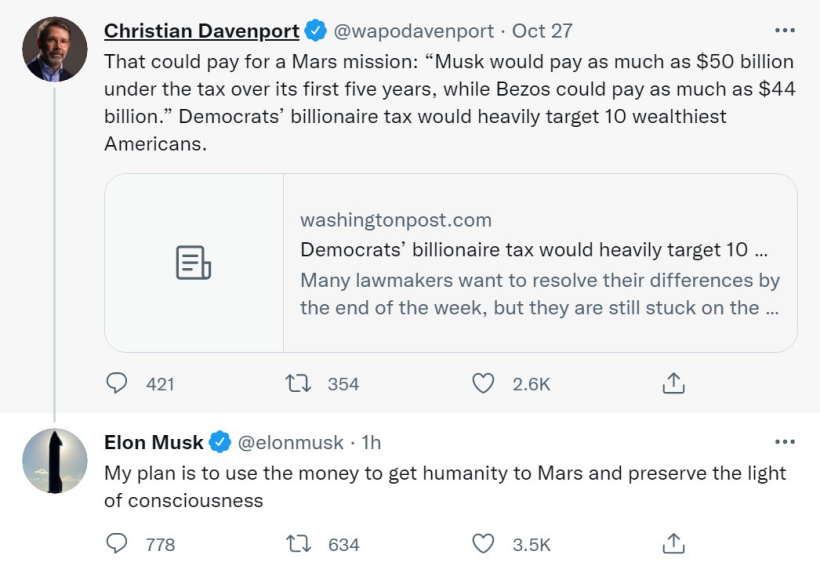Open the Oct 27 tweet timestamp
Screen dimensions: 820x573
tap(542, 31)
